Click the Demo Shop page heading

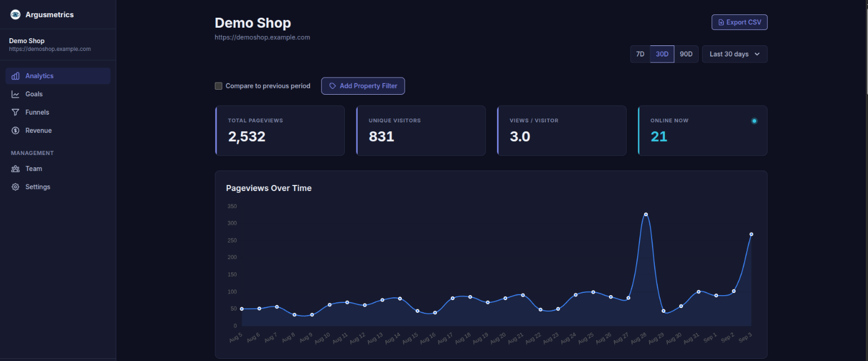pos(253,23)
